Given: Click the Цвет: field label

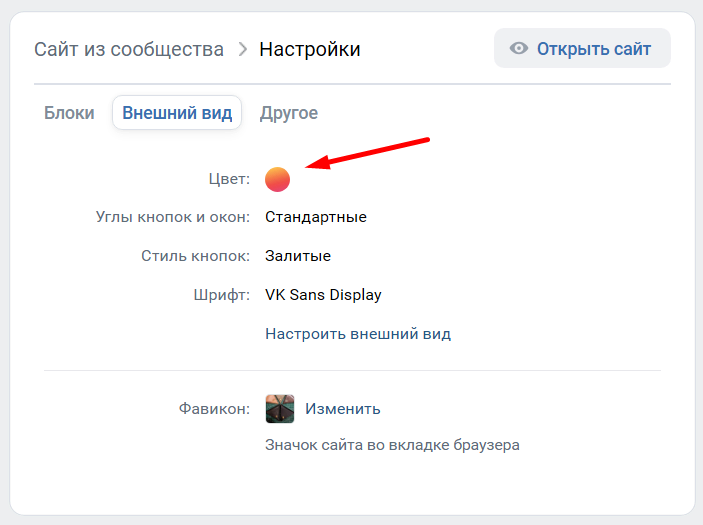Looking at the screenshot, I should pos(229,179).
